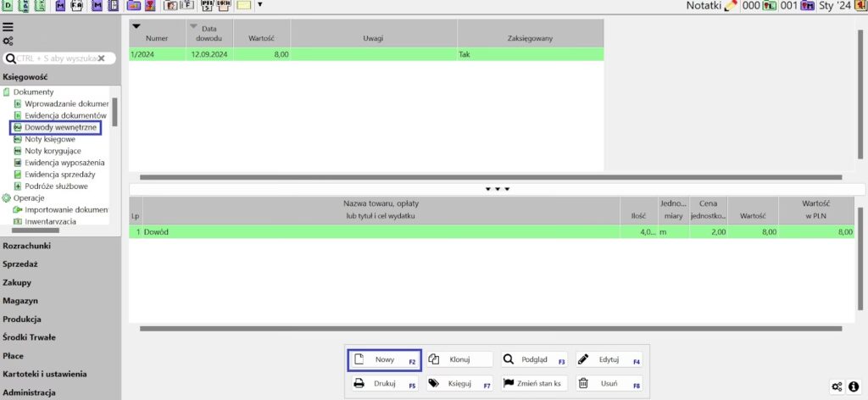The height and width of the screenshot is (400, 868).
Task: Open the Sprzedaż module section
Action: (x=19, y=264)
